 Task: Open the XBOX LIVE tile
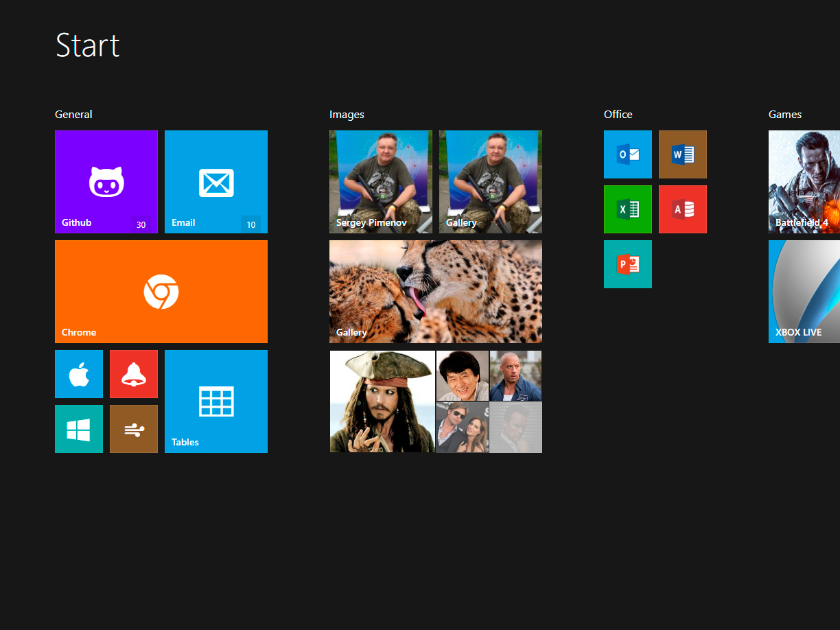(x=804, y=292)
